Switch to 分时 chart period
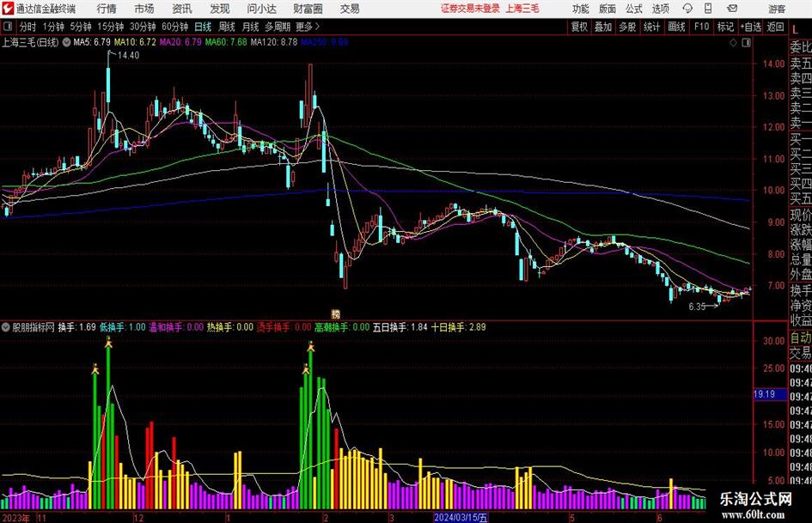 point(28,27)
